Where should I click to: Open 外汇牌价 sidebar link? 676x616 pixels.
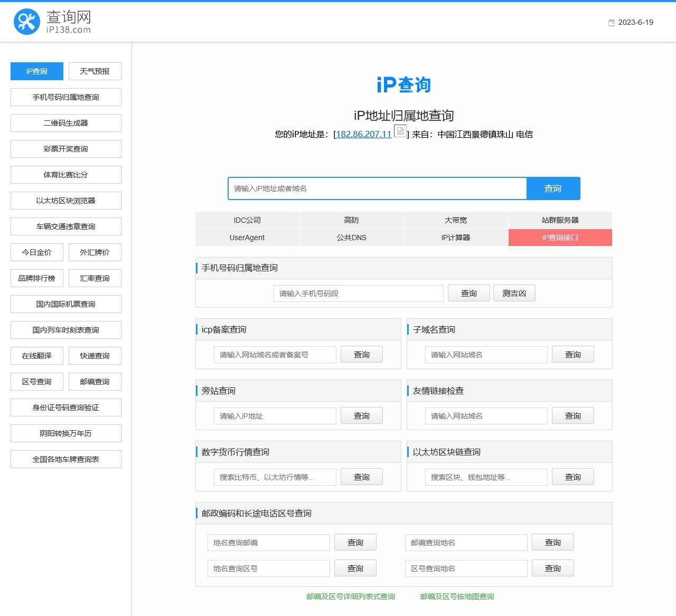tap(95, 252)
